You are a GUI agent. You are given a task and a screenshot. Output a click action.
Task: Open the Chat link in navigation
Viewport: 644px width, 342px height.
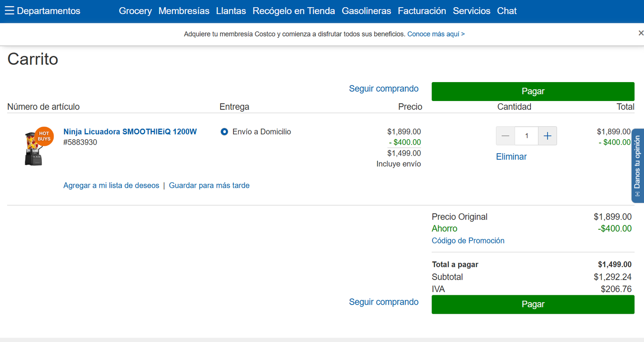tap(506, 11)
